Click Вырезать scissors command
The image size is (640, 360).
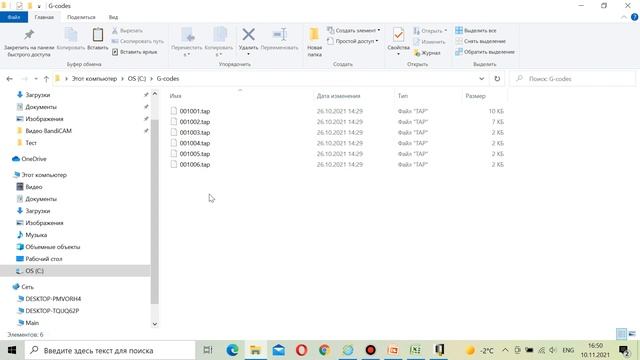(127, 31)
